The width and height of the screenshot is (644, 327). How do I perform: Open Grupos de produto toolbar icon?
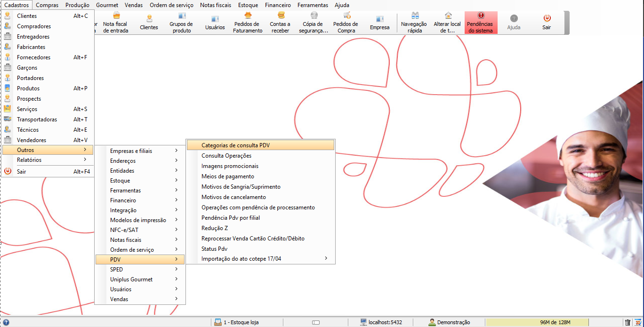tap(182, 23)
